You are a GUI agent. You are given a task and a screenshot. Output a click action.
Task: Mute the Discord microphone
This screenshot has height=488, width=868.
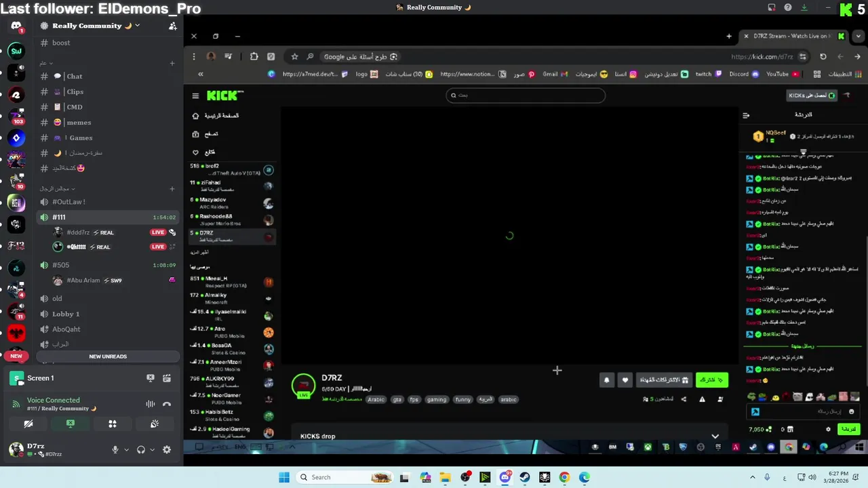(x=115, y=449)
